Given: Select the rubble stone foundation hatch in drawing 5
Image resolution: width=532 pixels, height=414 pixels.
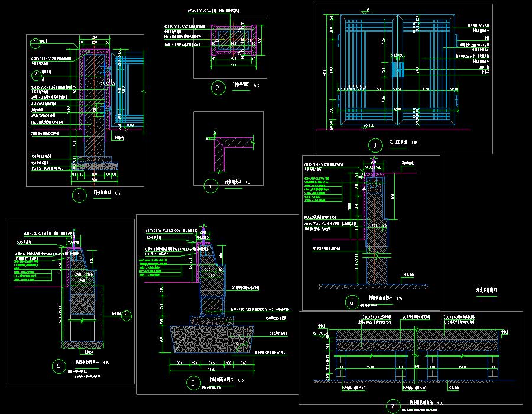Looking at the screenshot, I should (212, 339).
